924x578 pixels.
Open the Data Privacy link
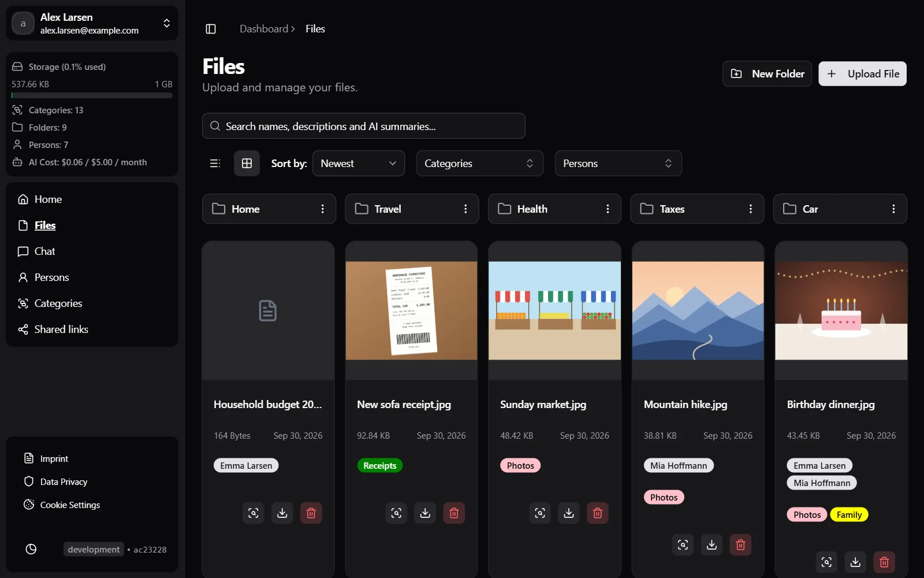[x=64, y=482]
